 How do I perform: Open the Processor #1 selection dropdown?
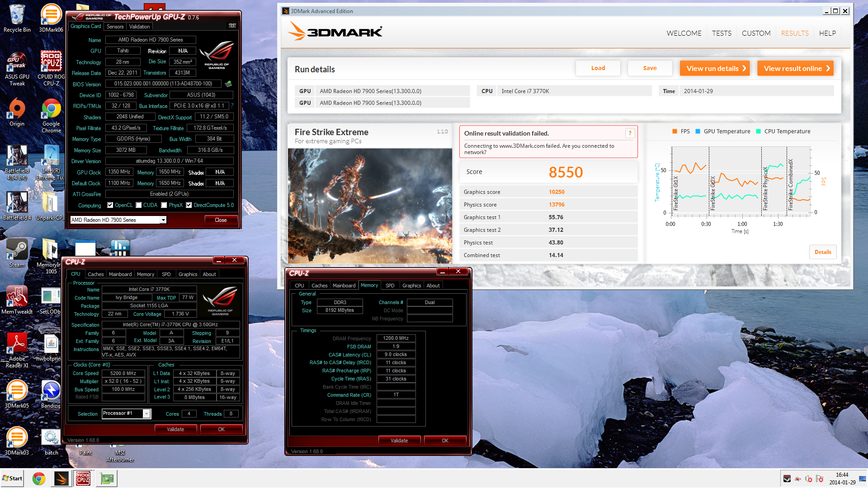tap(146, 413)
